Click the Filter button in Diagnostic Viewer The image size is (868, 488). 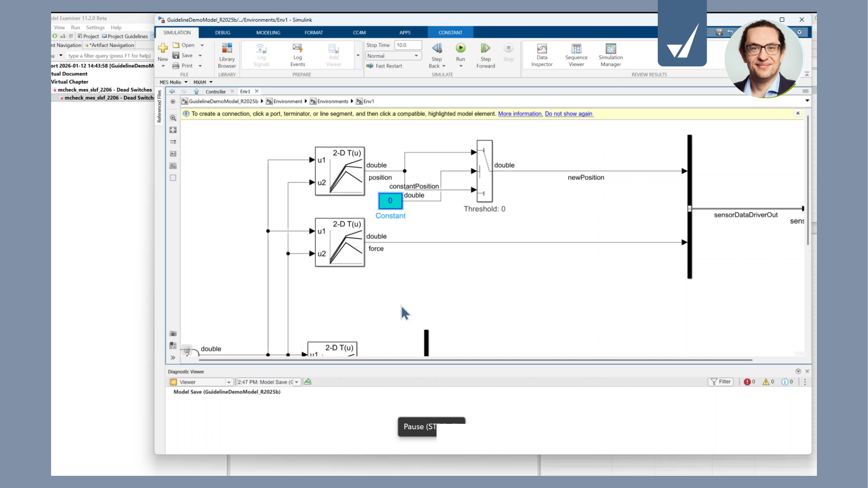(x=721, y=382)
